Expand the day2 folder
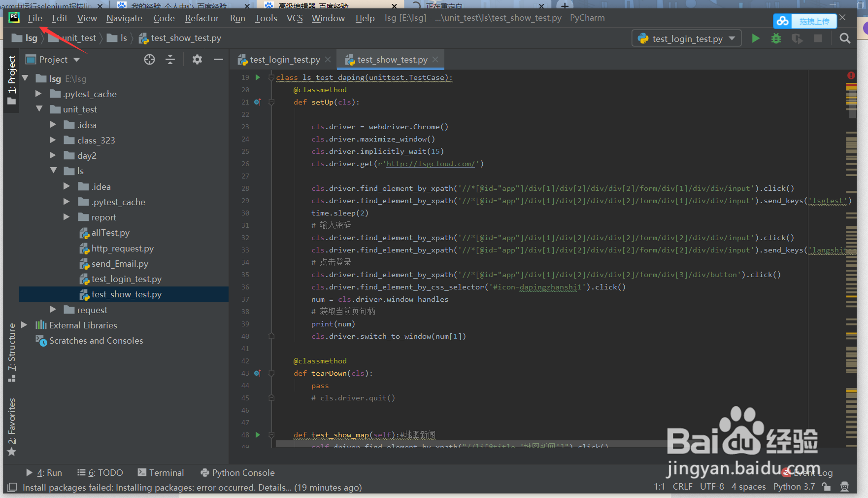This screenshot has height=498, width=868. tap(53, 155)
